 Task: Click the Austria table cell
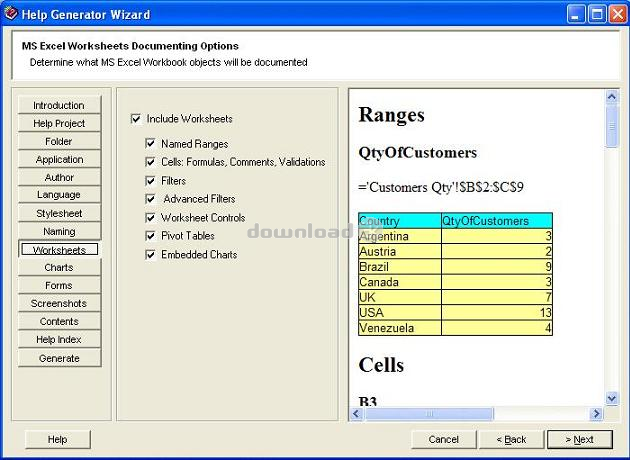point(400,251)
